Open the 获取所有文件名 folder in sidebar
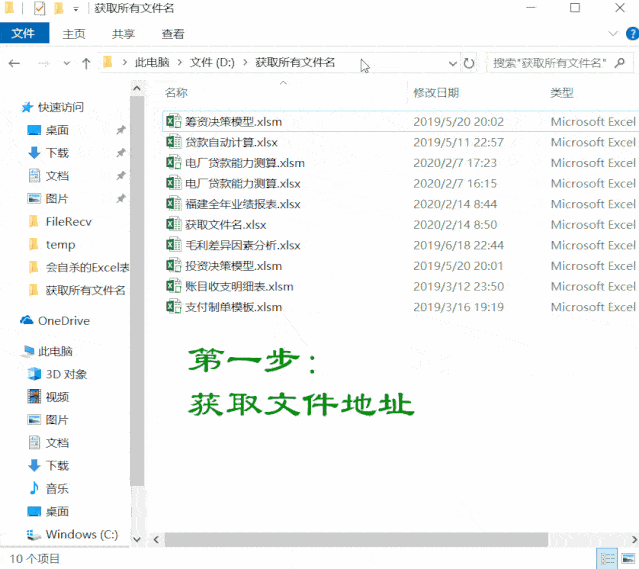 85,290
